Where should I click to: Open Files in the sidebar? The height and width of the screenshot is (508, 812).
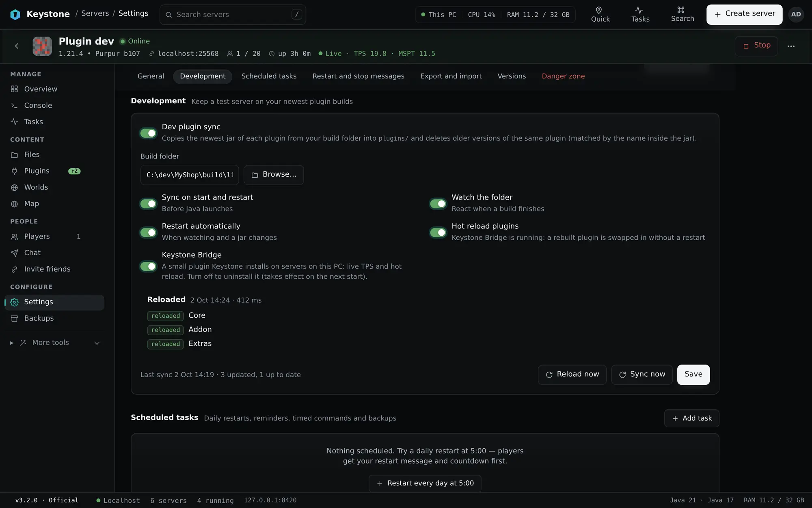click(x=54, y=154)
